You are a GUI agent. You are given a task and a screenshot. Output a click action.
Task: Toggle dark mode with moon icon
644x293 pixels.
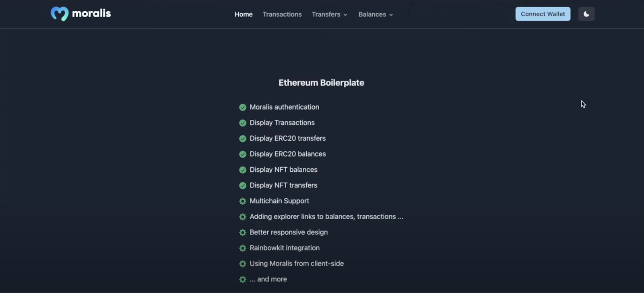click(x=586, y=14)
